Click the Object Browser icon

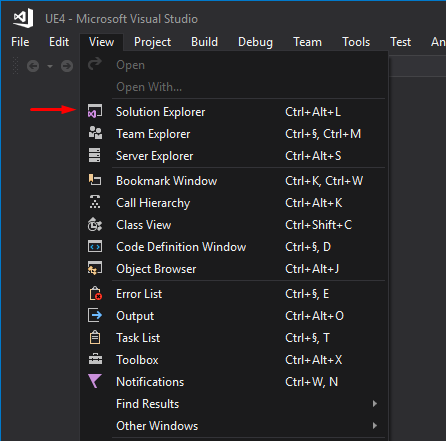tap(95, 269)
